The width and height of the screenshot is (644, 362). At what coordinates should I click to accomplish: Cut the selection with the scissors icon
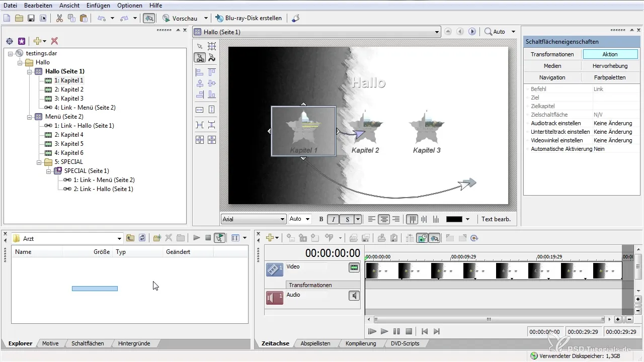click(59, 18)
